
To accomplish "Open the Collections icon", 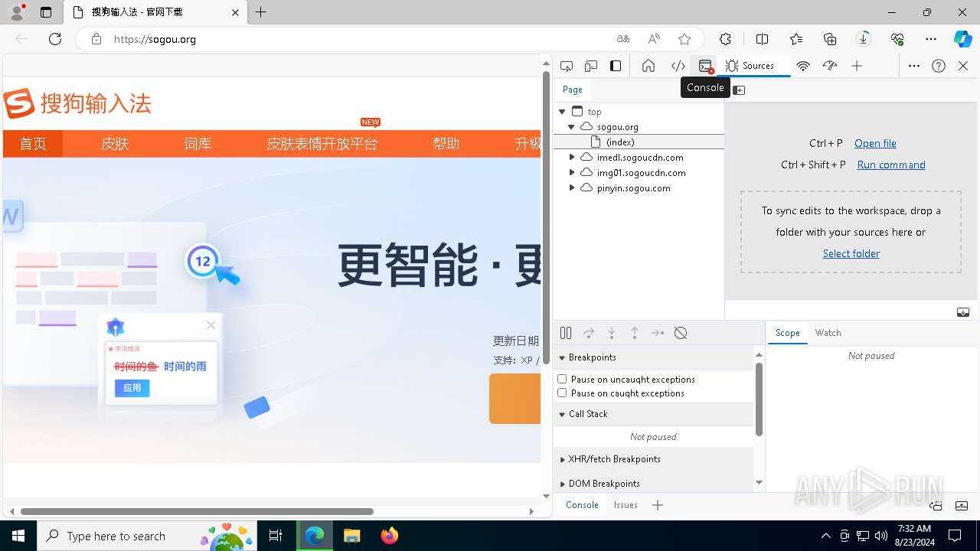I will pos(830,39).
